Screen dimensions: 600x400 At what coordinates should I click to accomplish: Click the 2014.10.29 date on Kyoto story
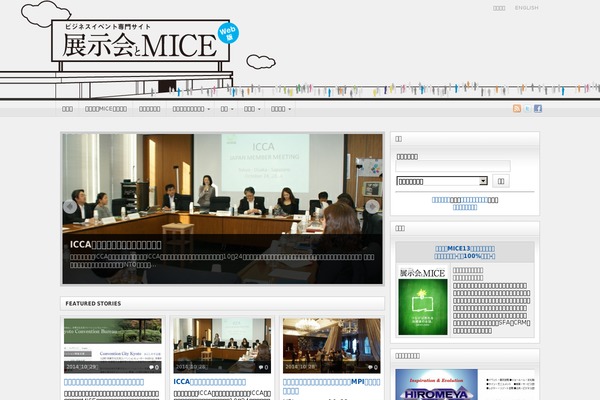click(x=82, y=367)
